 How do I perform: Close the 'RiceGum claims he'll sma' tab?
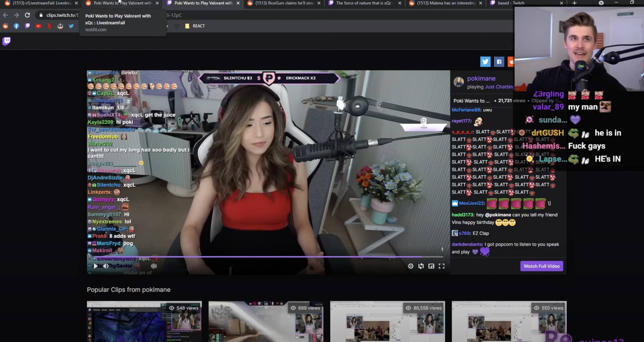click(x=319, y=3)
